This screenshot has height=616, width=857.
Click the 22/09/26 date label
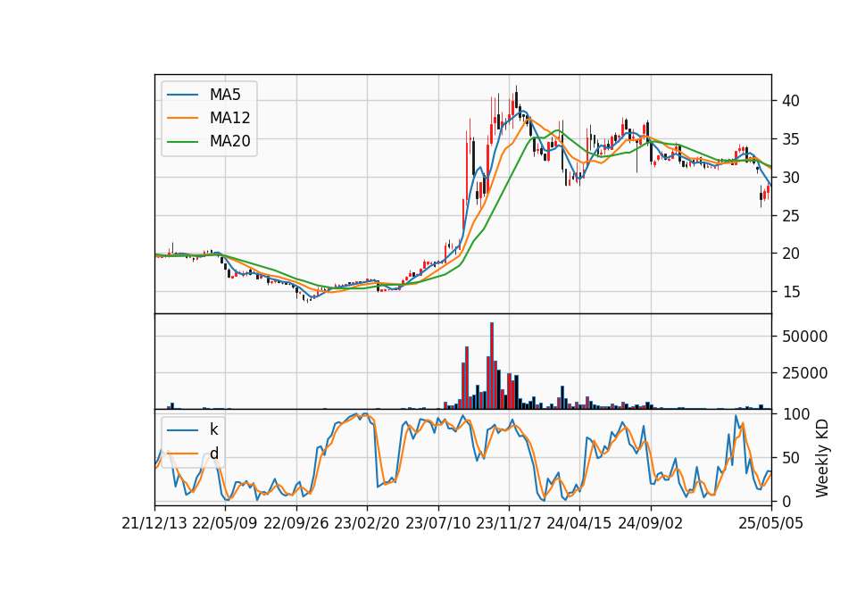296,523
